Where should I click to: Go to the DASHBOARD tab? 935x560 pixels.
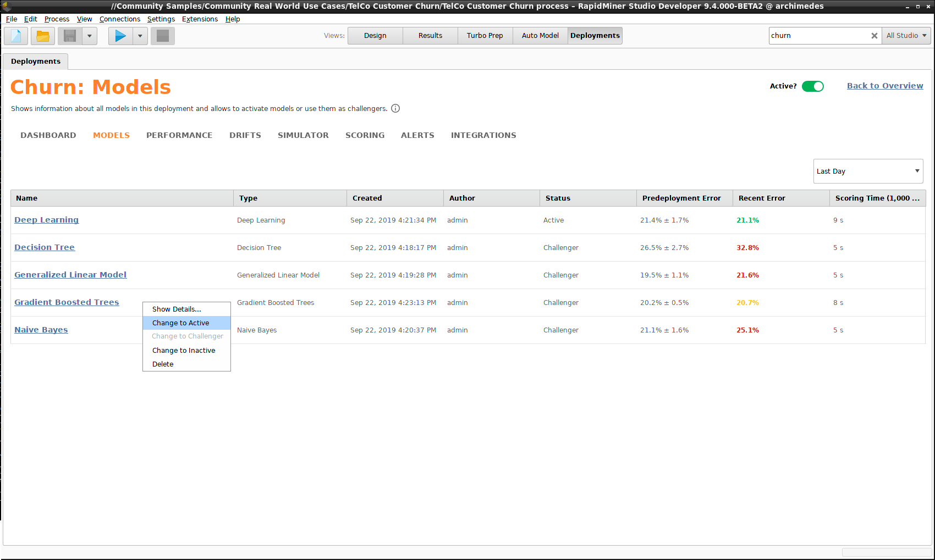click(x=48, y=135)
